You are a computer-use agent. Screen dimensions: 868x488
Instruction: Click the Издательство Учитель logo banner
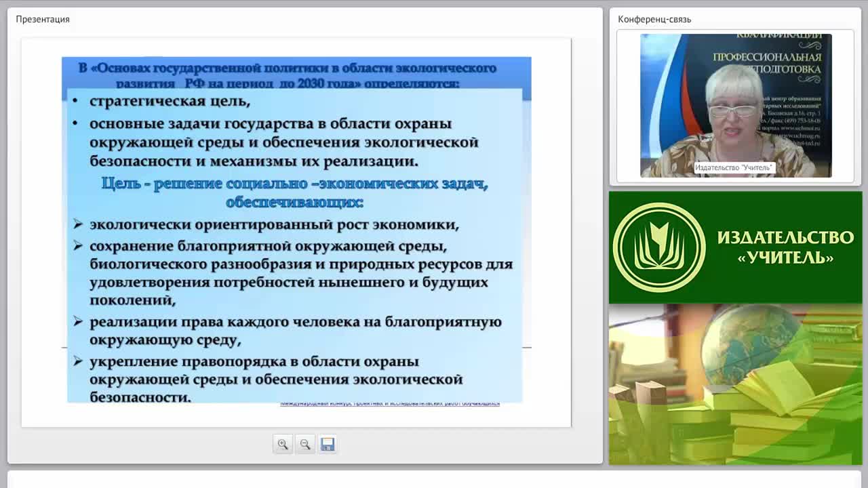tap(735, 247)
